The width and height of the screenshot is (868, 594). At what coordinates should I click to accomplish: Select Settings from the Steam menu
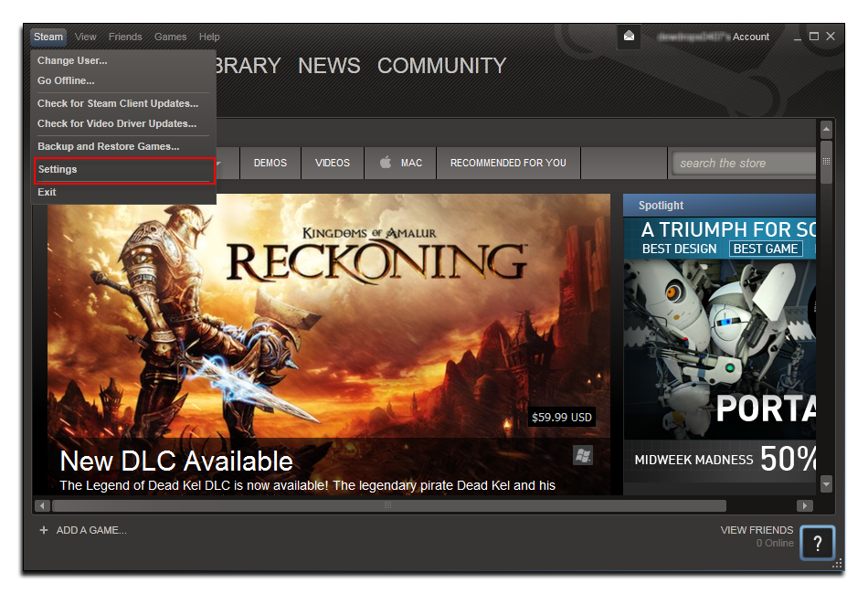[57, 169]
